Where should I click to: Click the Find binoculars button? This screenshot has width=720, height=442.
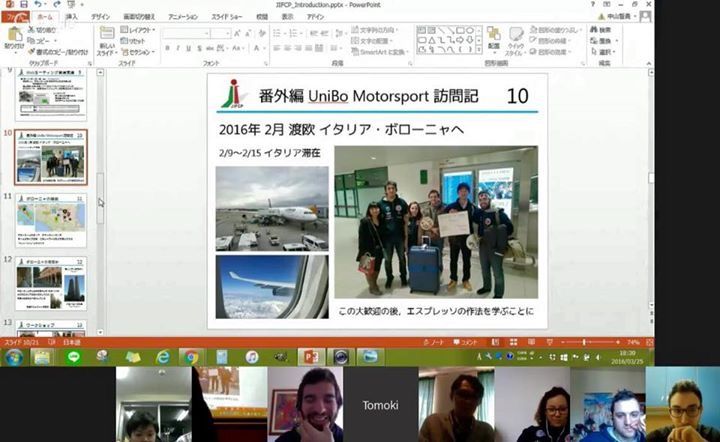[601, 30]
